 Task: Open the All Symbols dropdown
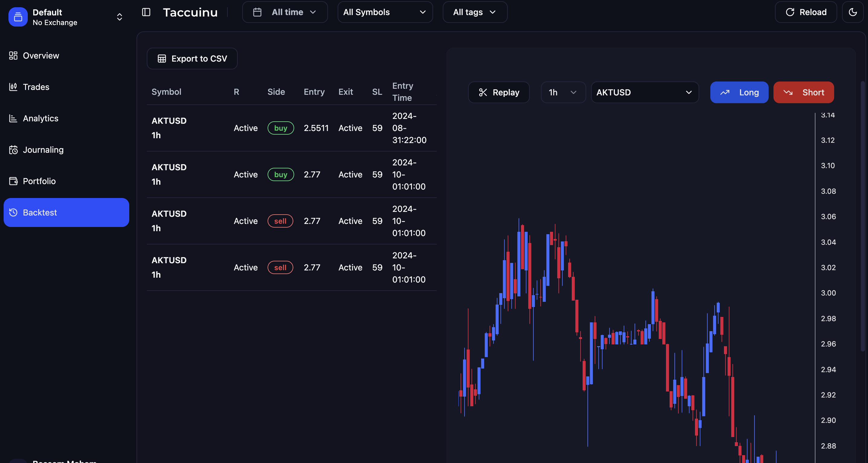click(385, 12)
